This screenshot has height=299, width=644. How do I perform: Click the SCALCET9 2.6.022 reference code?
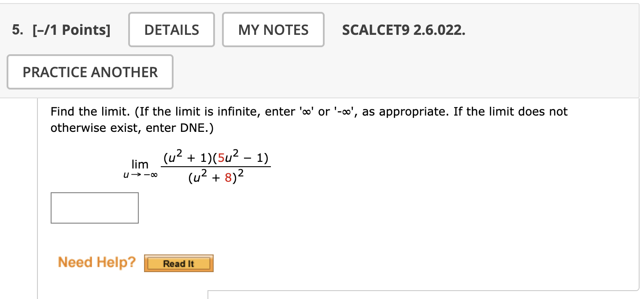click(x=403, y=30)
